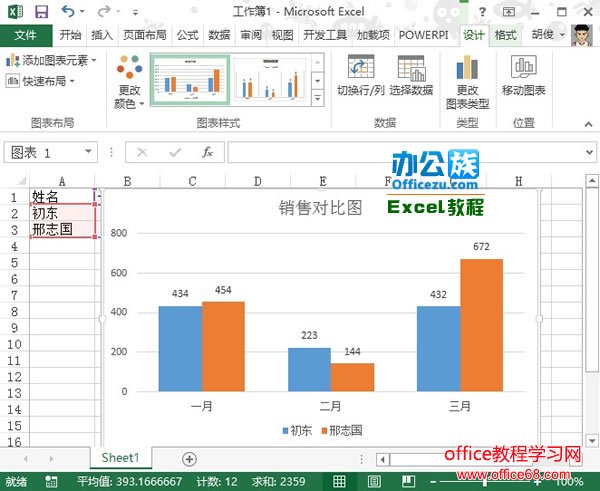Screen dimensions: 600x491
Task: Expand the formula bar chevron
Action: (x=589, y=152)
